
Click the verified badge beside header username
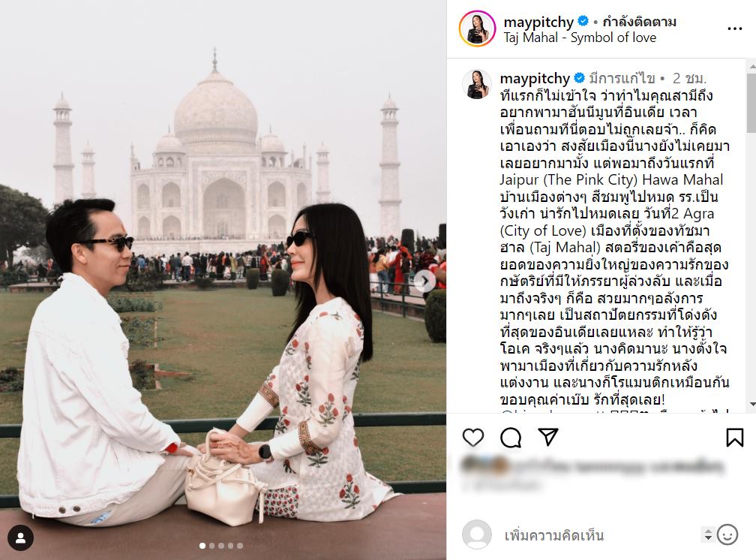[583, 21]
